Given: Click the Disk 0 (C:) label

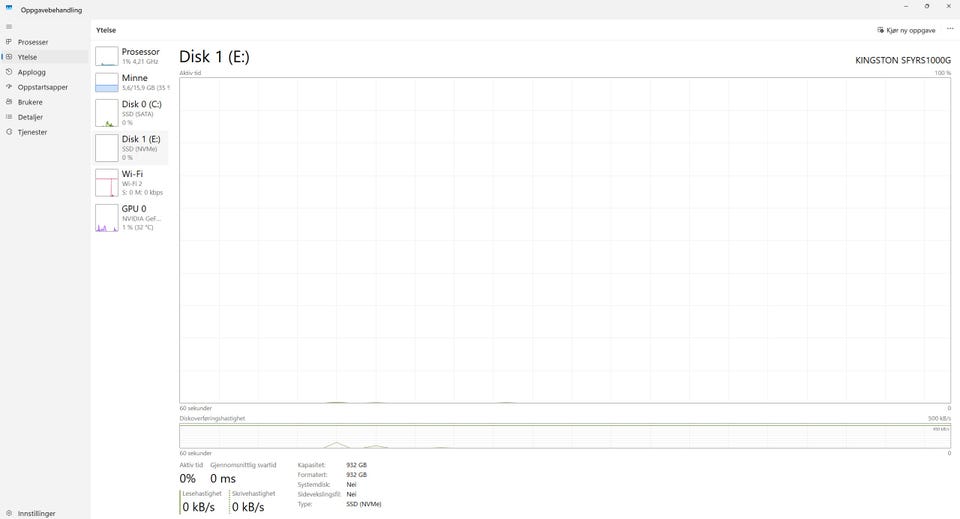Looking at the screenshot, I should click(x=141, y=105).
